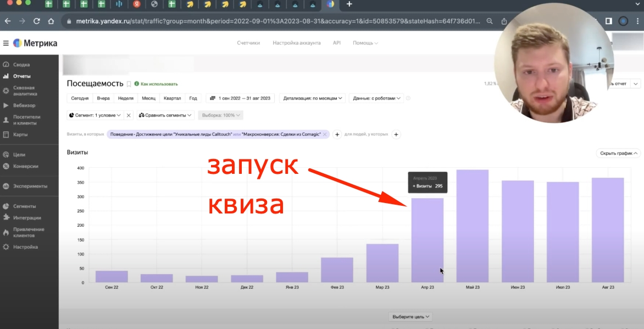Select the Год period
This screenshot has height=329, width=644.
pos(193,98)
